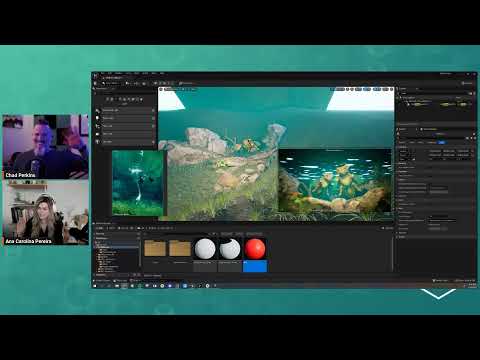Open the Edit menu in Unreal Editor
The height and width of the screenshot is (360, 480).
click(x=110, y=73)
